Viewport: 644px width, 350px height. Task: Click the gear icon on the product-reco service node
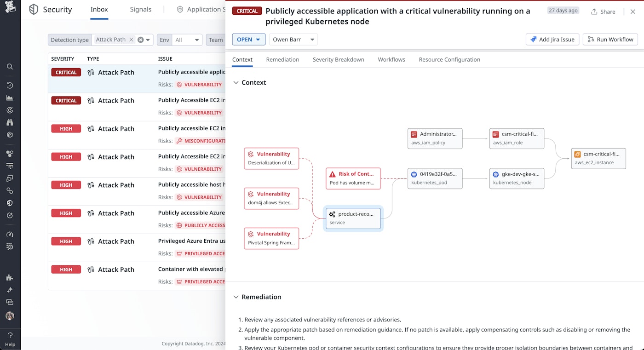(x=332, y=214)
